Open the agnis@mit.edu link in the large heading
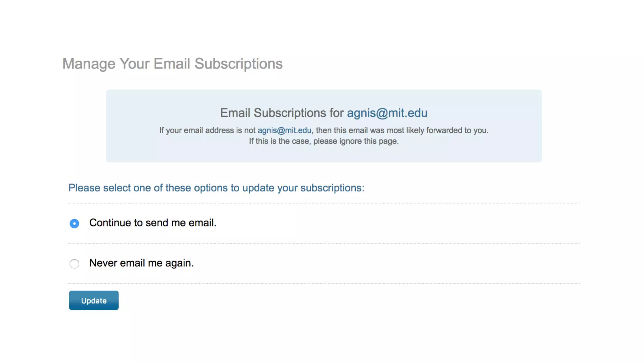This screenshot has height=362, width=644. click(x=387, y=113)
